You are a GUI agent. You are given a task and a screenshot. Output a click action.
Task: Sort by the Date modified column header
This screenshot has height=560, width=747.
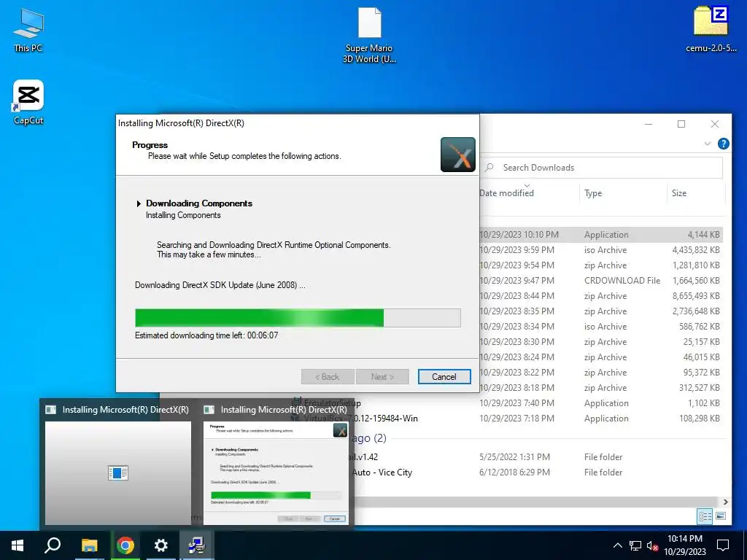pyautogui.click(x=506, y=192)
